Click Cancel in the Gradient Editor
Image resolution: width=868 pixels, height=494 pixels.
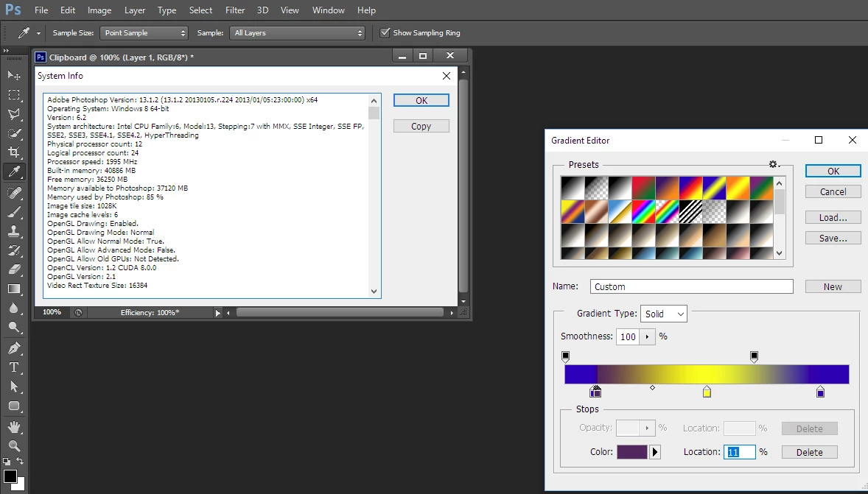click(x=833, y=191)
